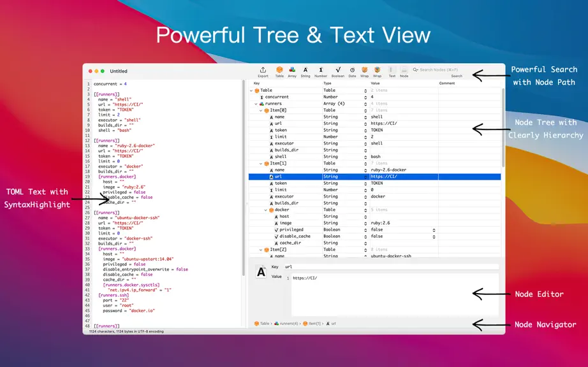Click the orange icon of Item[2]
This screenshot has height=367, width=588.
(267, 250)
